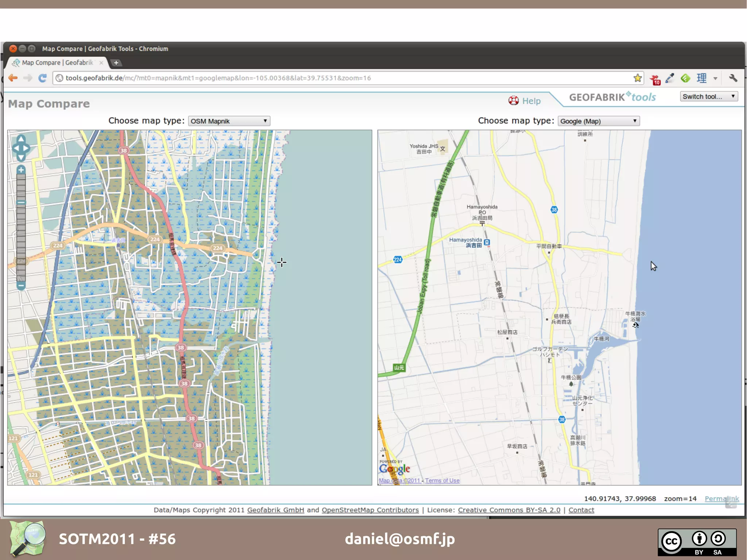This screenshot has width=747, height=560.
Task: Open the wrench settings menu
Action: click(x=733, y=78)
